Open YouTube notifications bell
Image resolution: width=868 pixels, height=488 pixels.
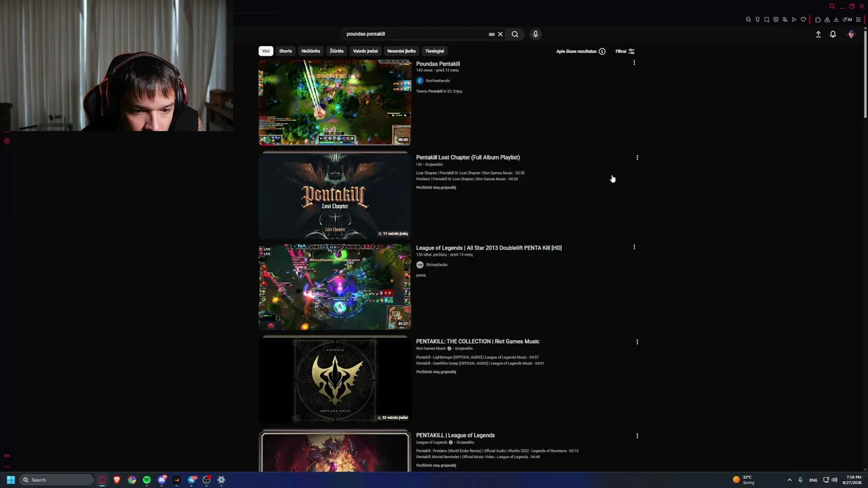(833, 35)
